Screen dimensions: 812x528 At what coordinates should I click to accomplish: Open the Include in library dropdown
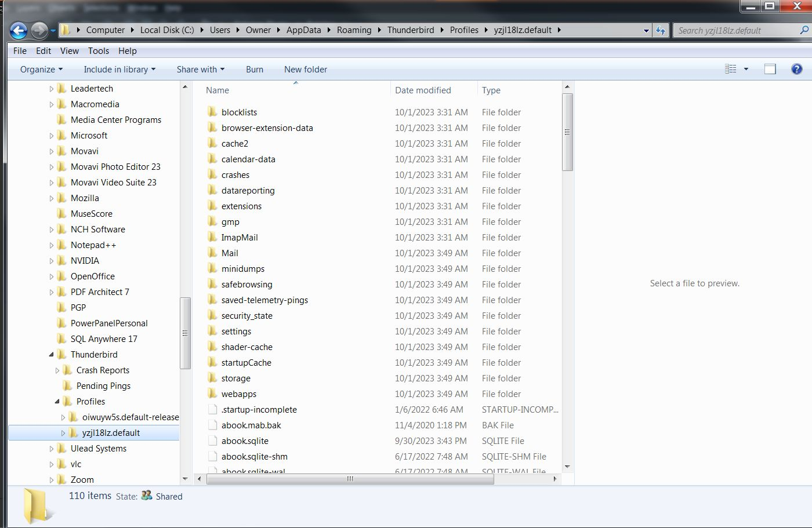(x=119, y=69)
